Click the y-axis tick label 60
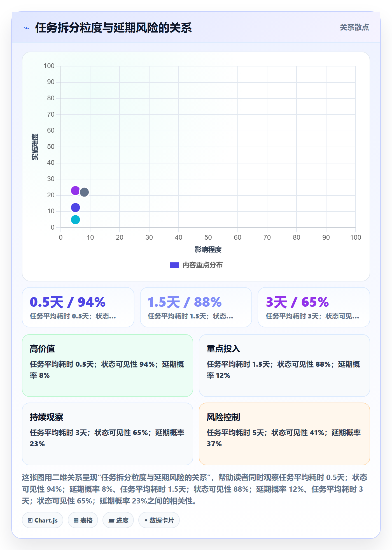The height and width of the screenshot is (550, 392). pyautogui.click(x=51, y=130)
